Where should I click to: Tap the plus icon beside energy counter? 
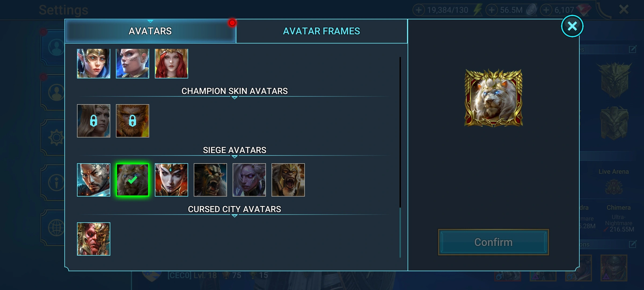(x=419, y=10)
